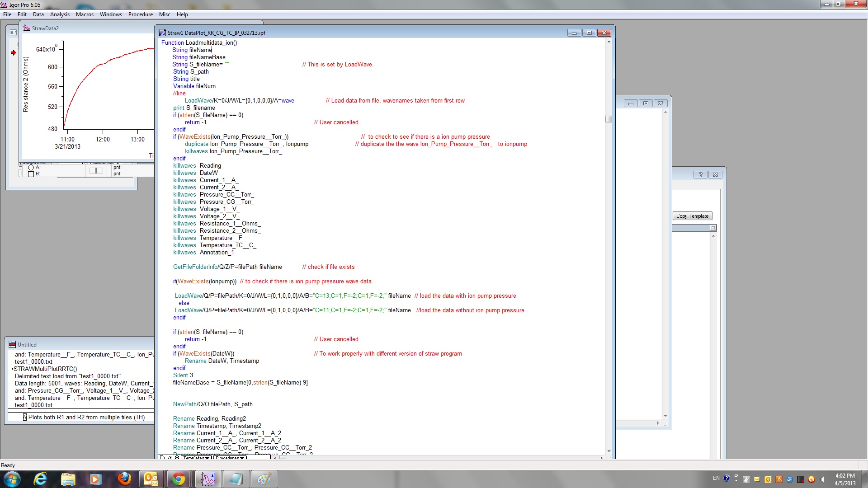Open the Windows Start menu
868x488 pixels.
tap(12, 479)
